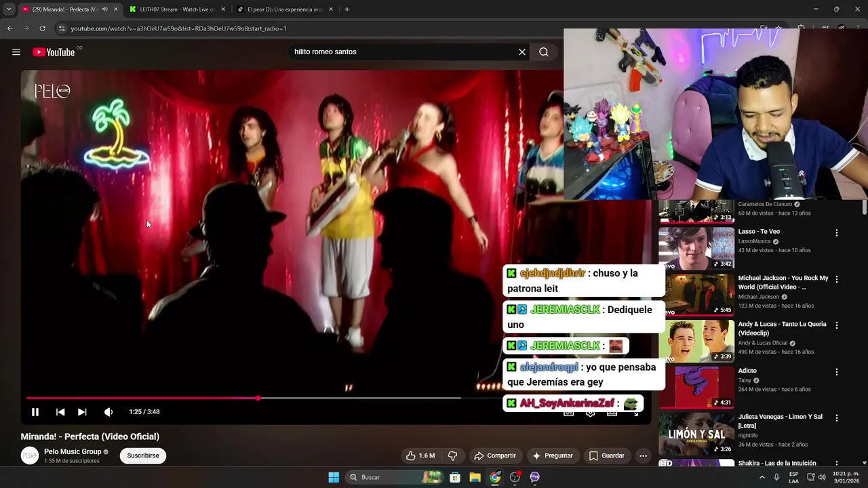
Task: Open options menu for Julieta Venegas video
Action: tap(836, 418)
